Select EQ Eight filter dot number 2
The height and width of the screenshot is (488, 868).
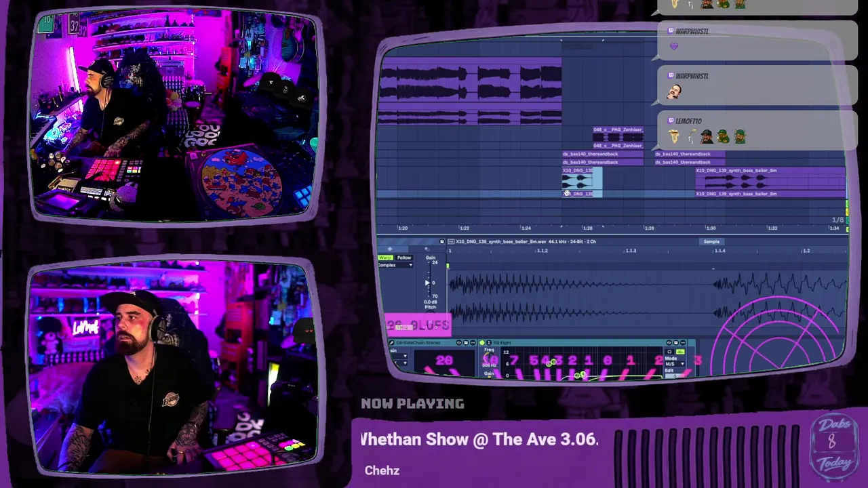[577, 375]
